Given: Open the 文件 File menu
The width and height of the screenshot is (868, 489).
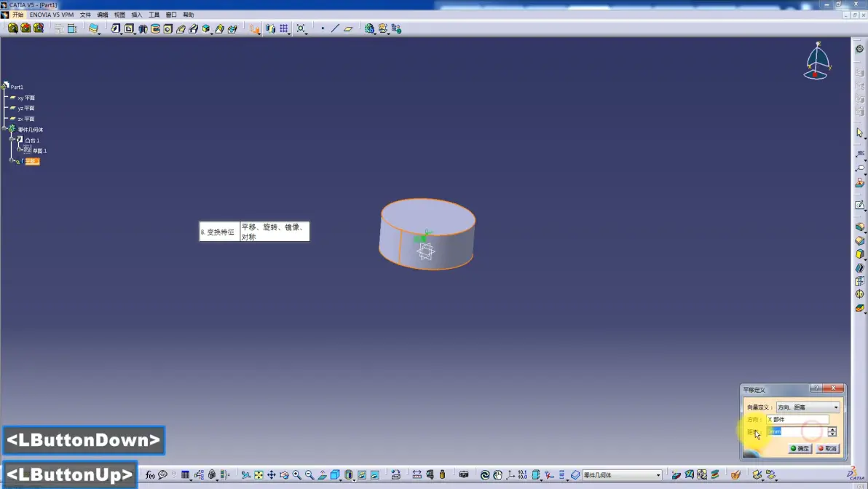Looking at the screenshot, I should [85, 15].
